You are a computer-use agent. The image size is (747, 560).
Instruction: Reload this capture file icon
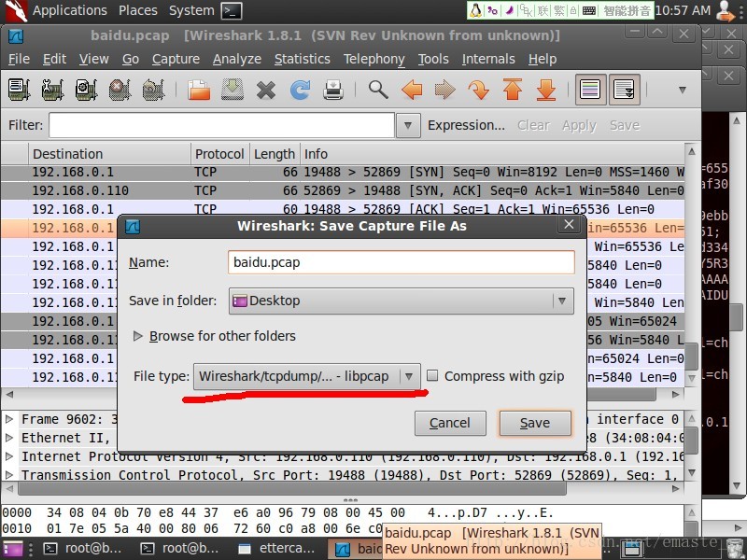300,89
